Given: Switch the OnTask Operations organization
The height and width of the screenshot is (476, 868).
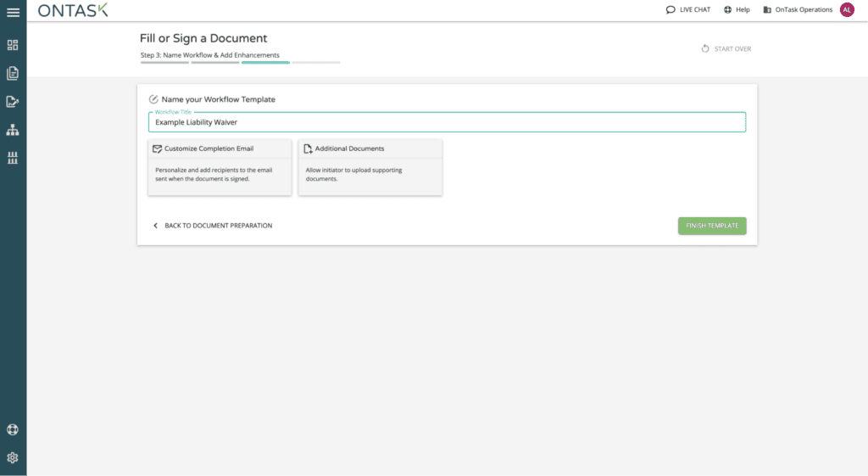Looking at the screenshot, I should click(x=798, y=9).
